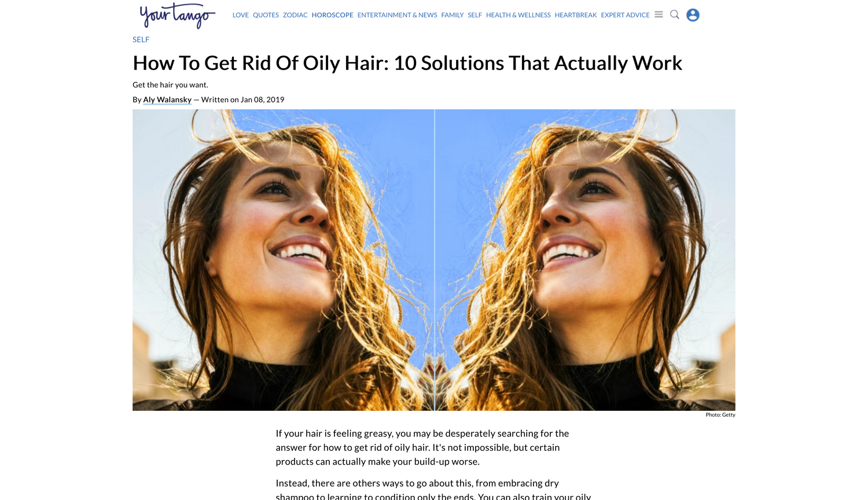Select the ZODIAC nav link

point(295,15)
